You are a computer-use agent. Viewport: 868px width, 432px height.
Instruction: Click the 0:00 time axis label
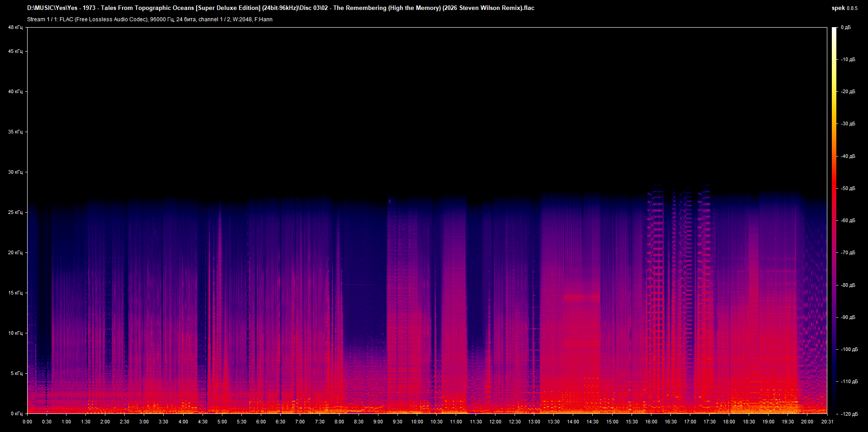[x=27, y=422]
